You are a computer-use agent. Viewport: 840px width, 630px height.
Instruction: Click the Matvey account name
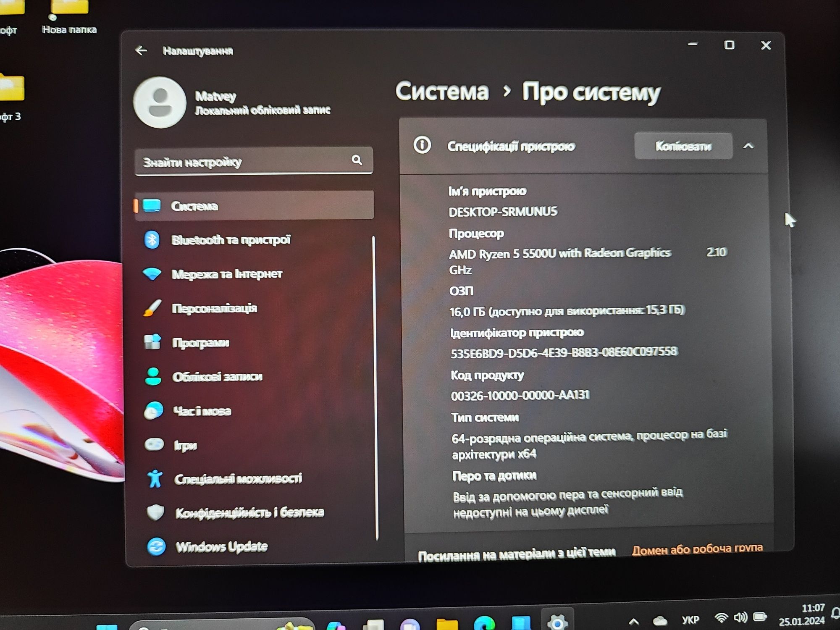[215, 96]
